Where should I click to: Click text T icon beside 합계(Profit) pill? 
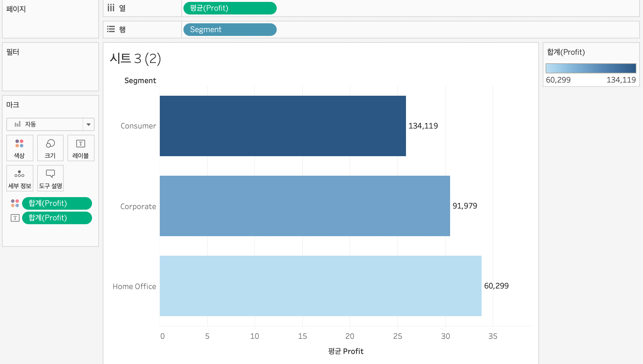click(15, 218)
